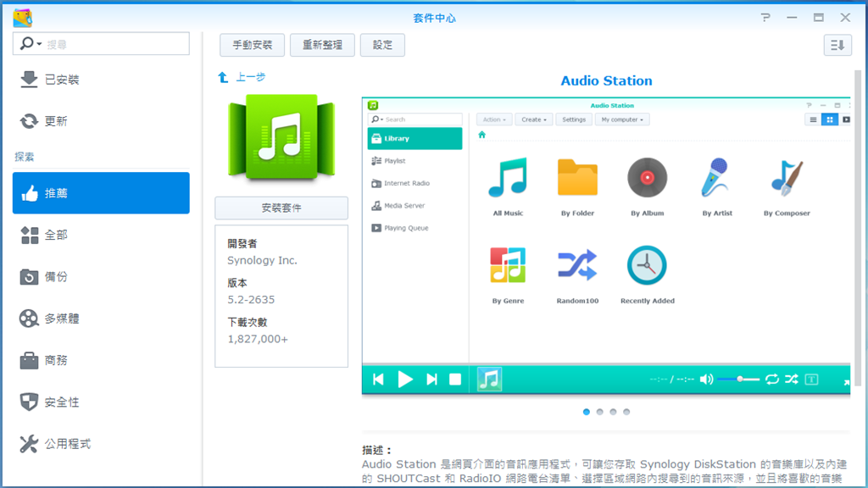
Task: Show the fourth screenshot via carousel dot
Action: (626, 412)
